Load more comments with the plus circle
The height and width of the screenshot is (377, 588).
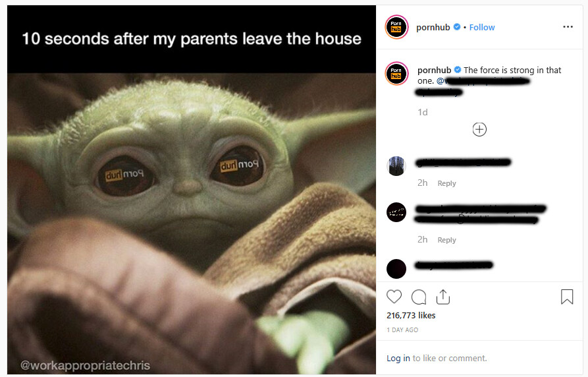click(479, 129)
